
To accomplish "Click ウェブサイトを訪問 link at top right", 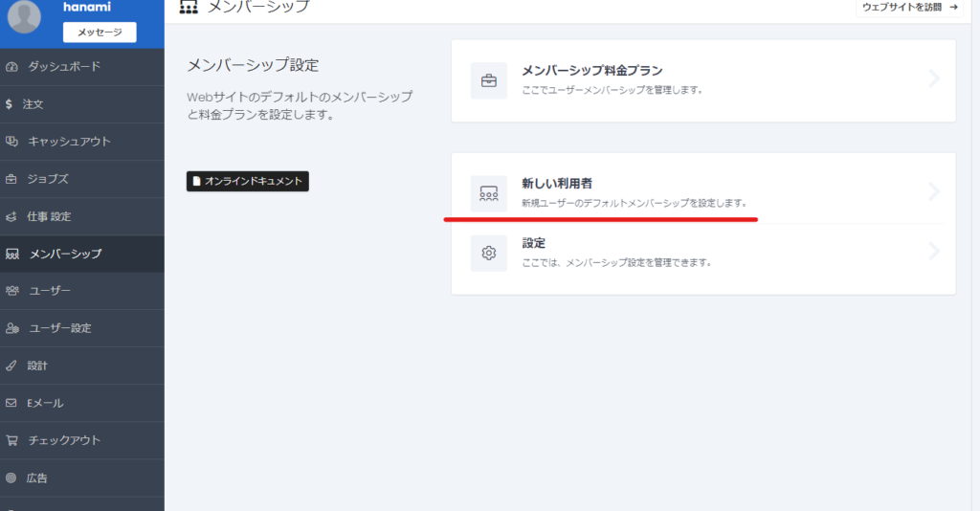I will (909, 8).
